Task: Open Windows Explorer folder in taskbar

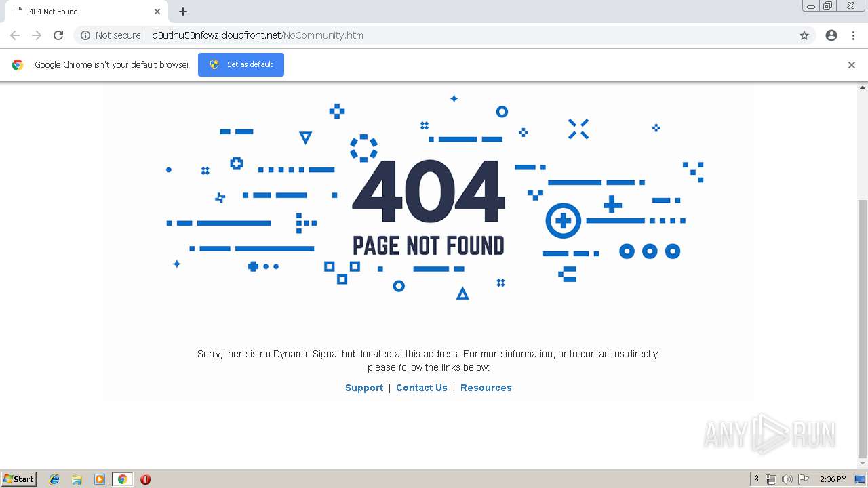Action: pyautogui.click(x=77, y=479)
